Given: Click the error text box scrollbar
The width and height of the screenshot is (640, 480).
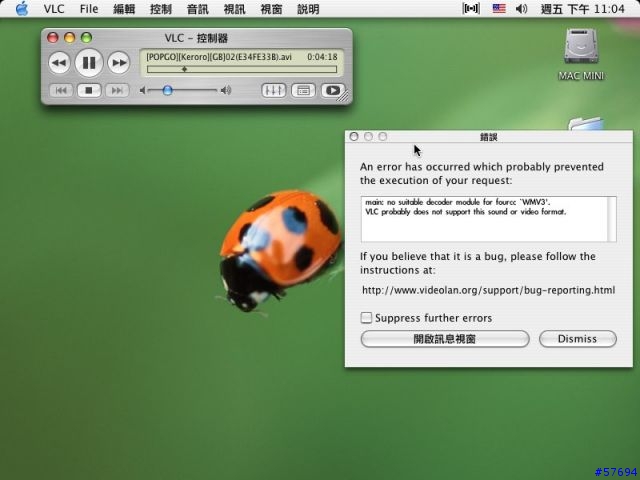Looking at the screenshot, I should (611, 219).
